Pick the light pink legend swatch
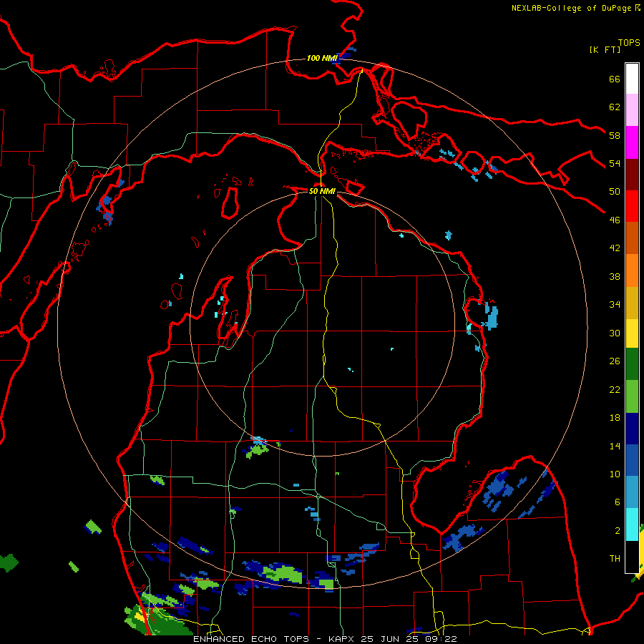Viewport: 644px width, 644px height. click(x=632, y=110)
